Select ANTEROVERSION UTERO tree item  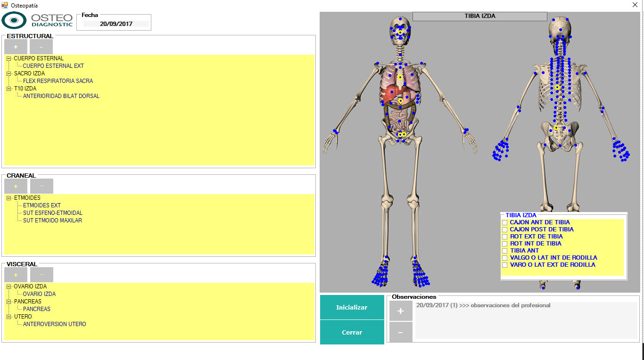coord(54,324)
